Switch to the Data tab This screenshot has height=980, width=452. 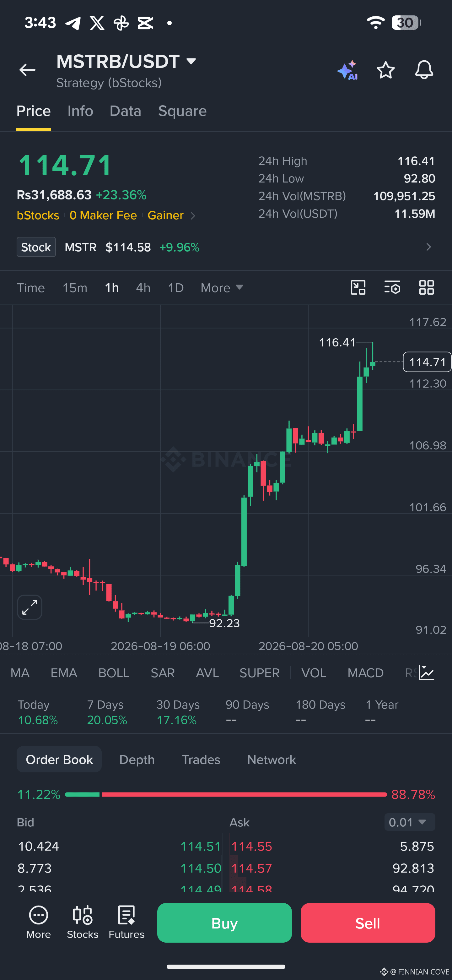click(x=126, y=111)
